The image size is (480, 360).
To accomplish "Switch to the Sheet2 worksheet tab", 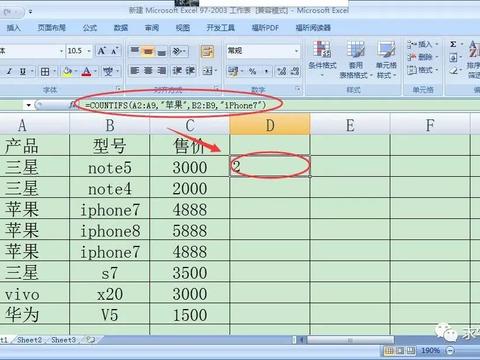I will [29, 340].
